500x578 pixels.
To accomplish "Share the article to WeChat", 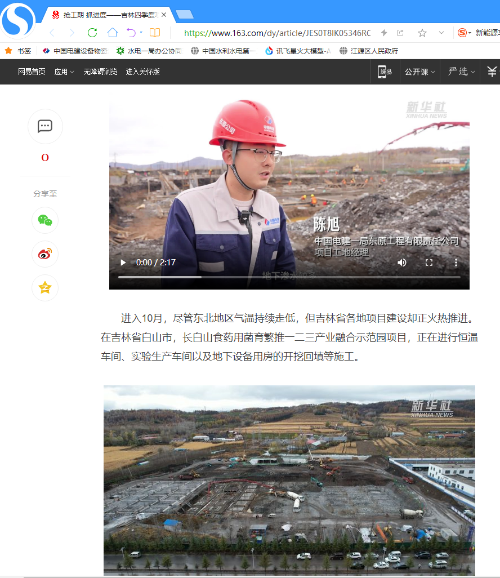I will pos(45,220).
